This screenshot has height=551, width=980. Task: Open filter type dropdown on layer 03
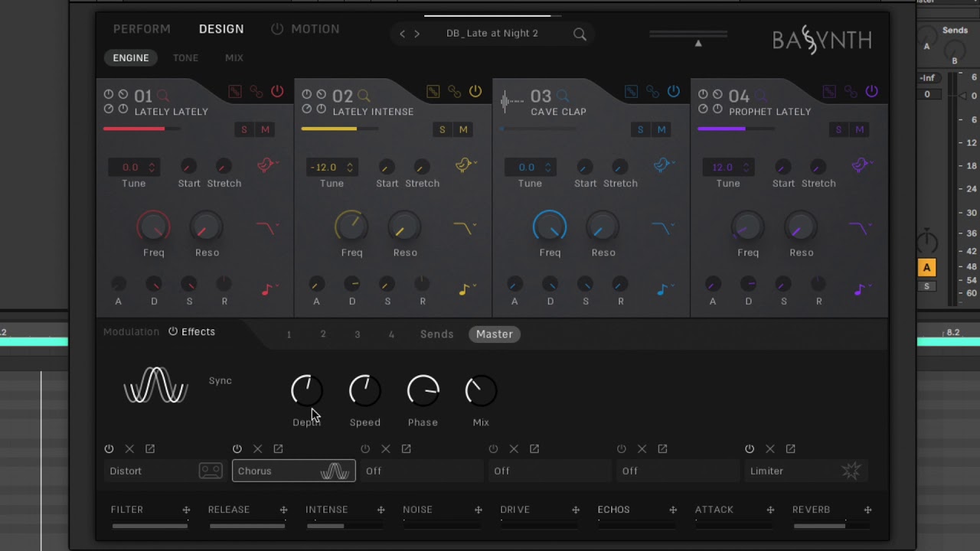(x=663, y=228)
